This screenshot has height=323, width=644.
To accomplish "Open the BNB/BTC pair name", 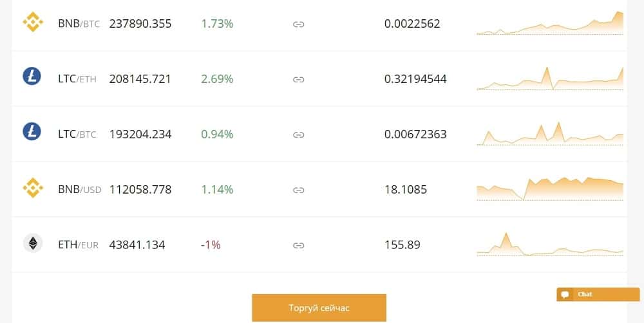I will pos(79,24).
